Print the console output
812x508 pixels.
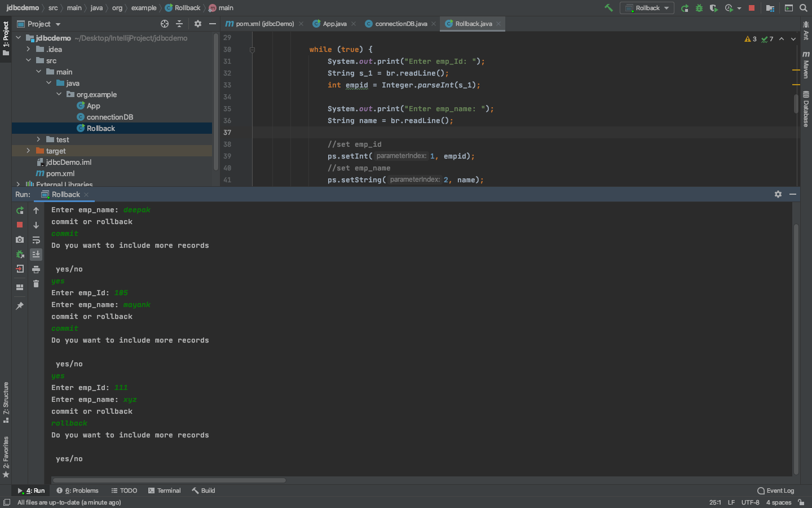[36, 269]
